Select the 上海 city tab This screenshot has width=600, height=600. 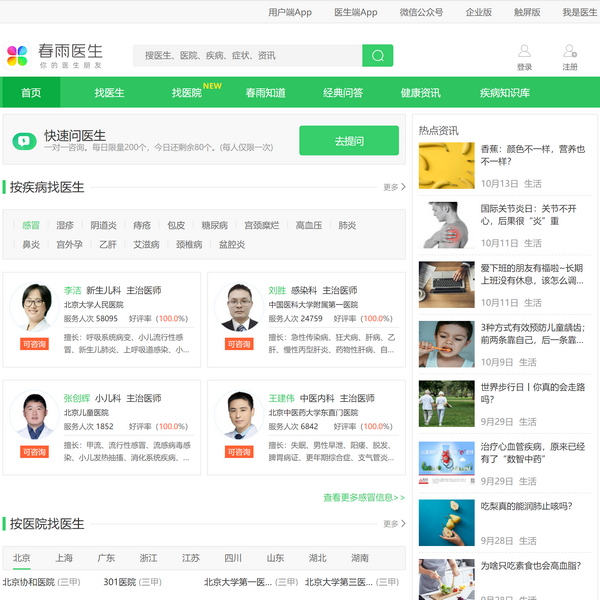[x=64, y=558]
